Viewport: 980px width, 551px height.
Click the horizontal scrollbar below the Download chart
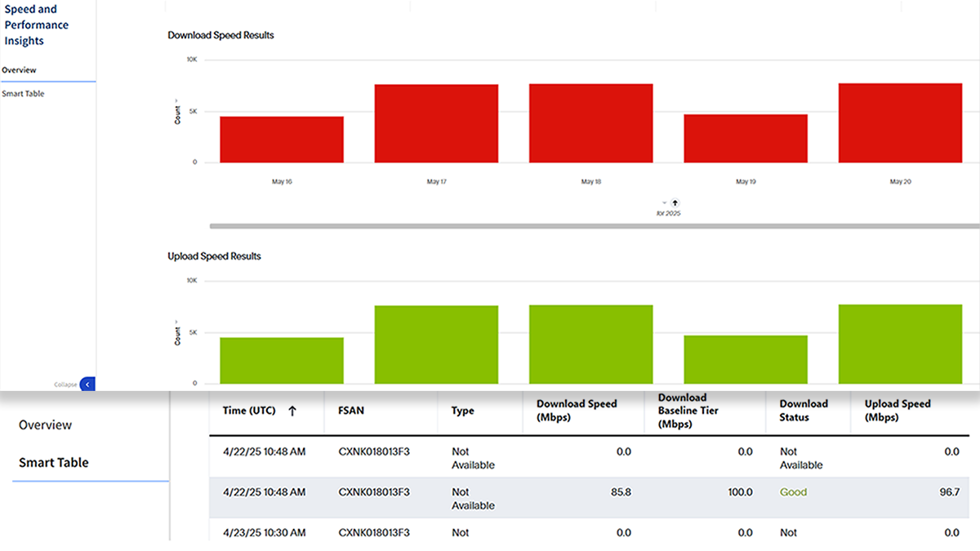click(x=572, y=225)
